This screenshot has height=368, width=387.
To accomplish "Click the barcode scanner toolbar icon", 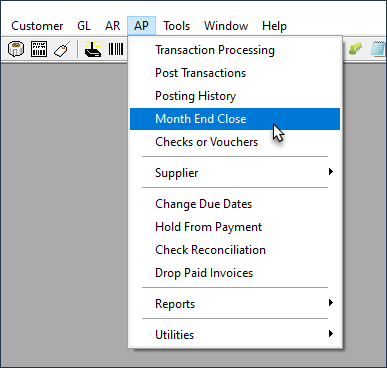I will 92,49.
